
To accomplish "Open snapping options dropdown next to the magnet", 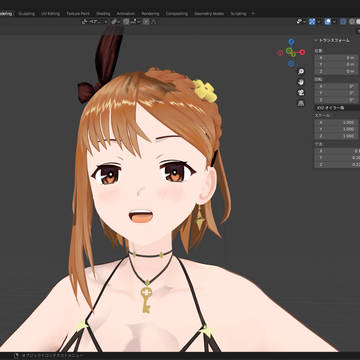I will (x=135, y=22).
